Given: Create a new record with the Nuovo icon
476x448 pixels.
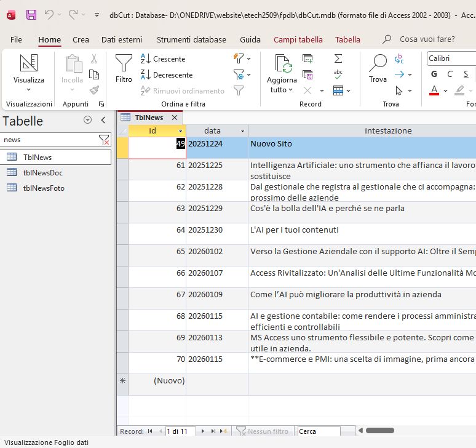Looking at the screenshot, I should coord(307,58).
